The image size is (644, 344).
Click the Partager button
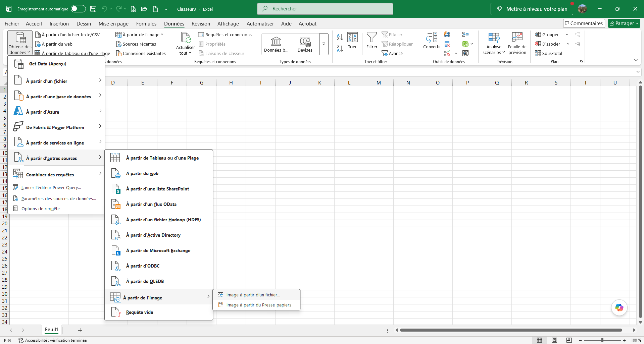point(624,23)
